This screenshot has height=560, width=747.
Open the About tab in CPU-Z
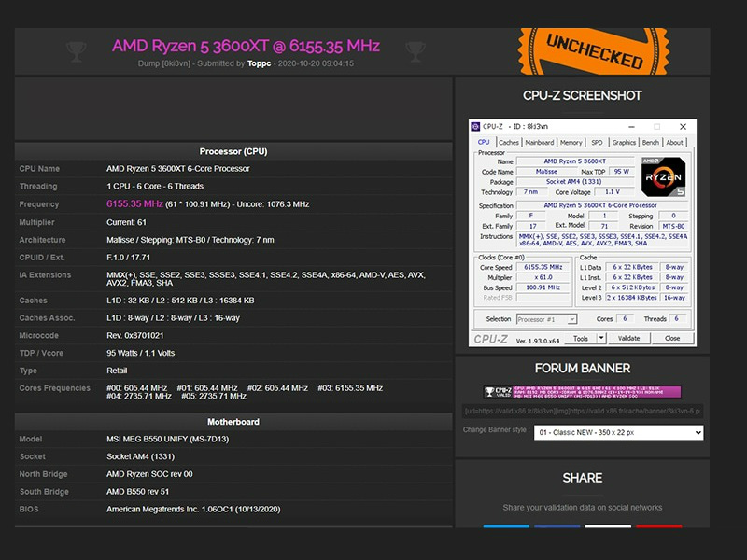(x=674, y=143)
